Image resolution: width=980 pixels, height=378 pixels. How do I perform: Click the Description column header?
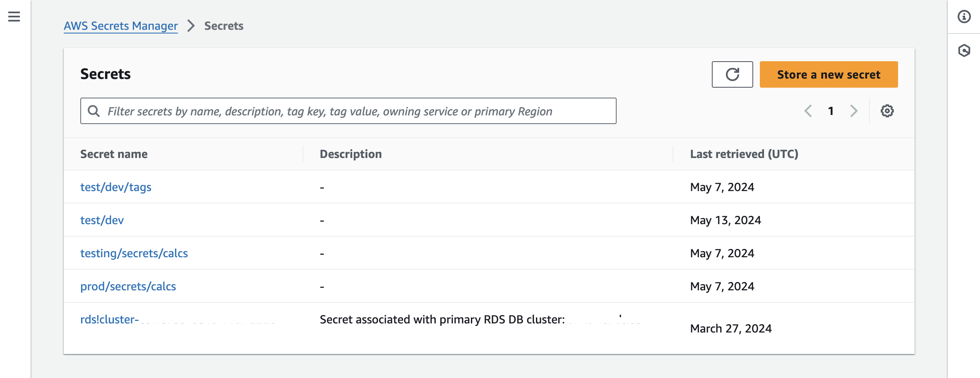351,154
